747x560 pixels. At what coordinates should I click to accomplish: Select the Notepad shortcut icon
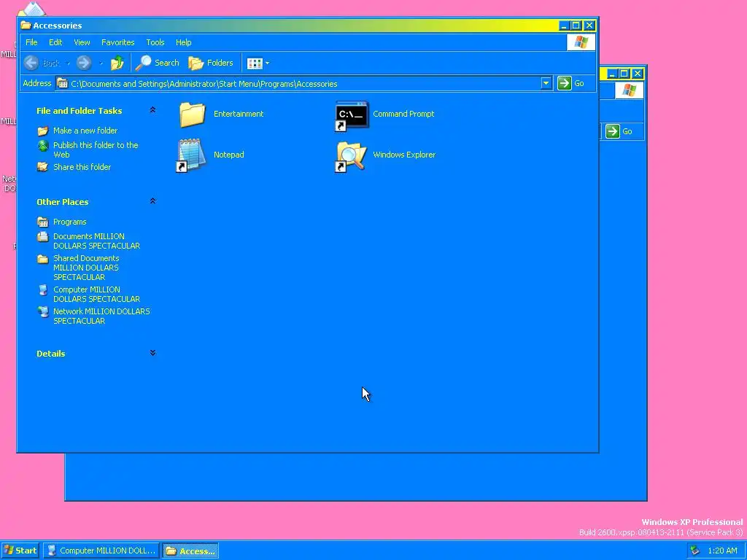(x=191, y=155)
